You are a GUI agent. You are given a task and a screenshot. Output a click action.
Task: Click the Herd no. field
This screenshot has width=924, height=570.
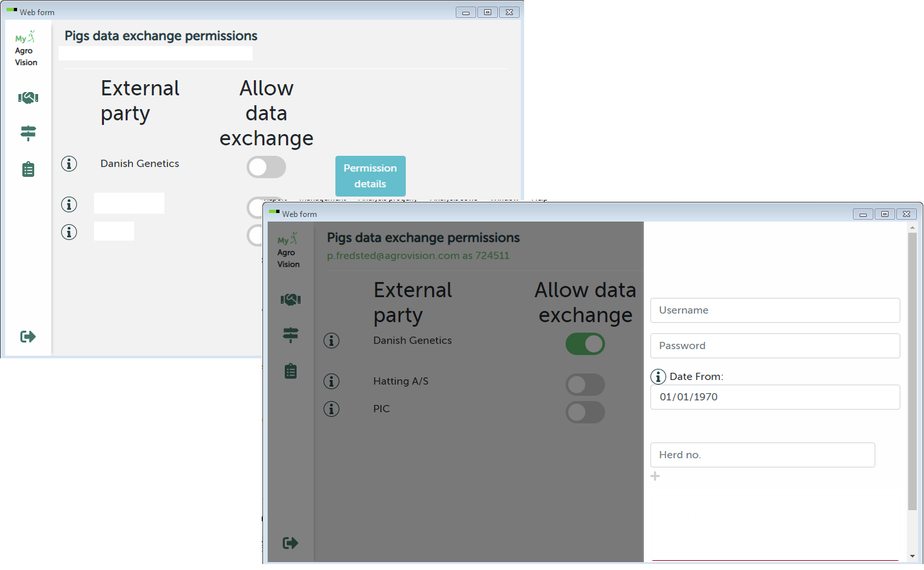pos(763,455)
